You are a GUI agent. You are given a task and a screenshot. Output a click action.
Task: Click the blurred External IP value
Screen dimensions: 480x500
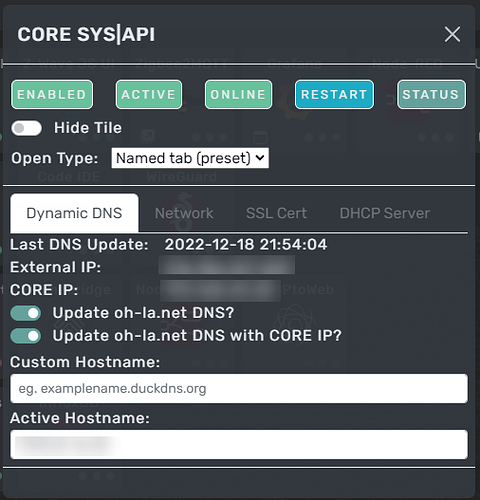[227, 265]
